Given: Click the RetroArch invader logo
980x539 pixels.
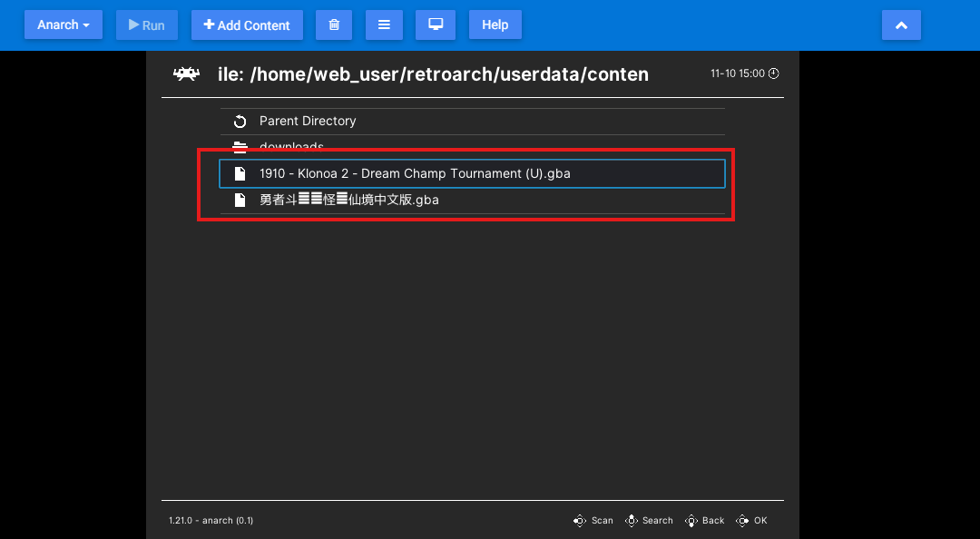Looking at the screenshot, I should pos(187,74).
